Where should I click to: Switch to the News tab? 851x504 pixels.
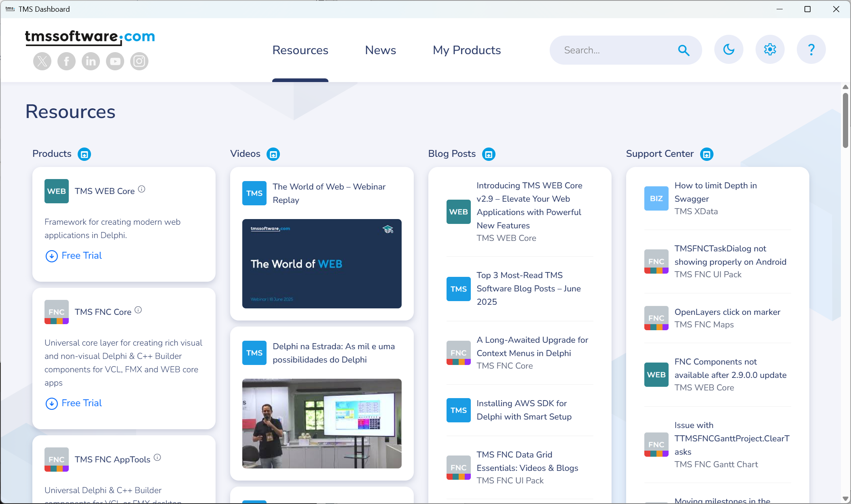(380, 50)
